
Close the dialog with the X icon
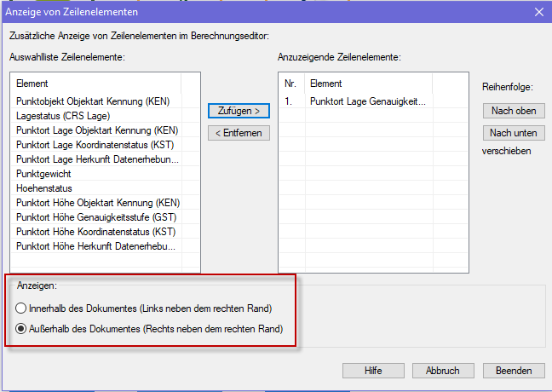[538, 12]
